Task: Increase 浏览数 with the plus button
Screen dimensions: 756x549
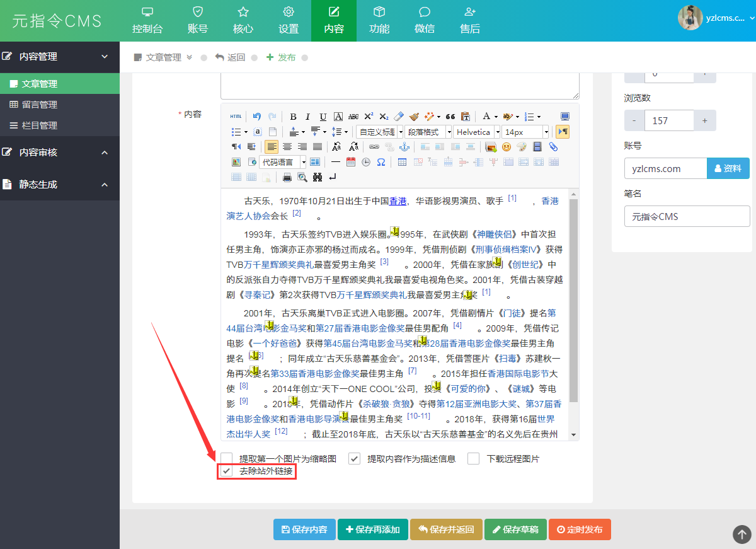Action: click(704, 120)
